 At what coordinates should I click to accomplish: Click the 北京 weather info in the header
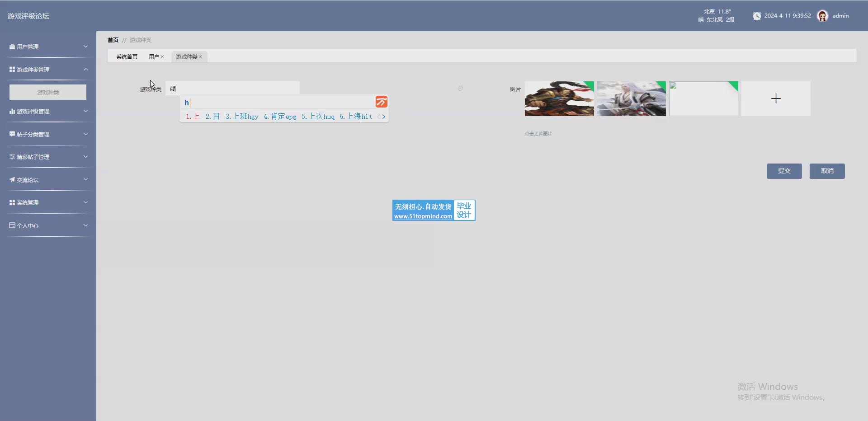pyautogui.click(x=717, y=16)
